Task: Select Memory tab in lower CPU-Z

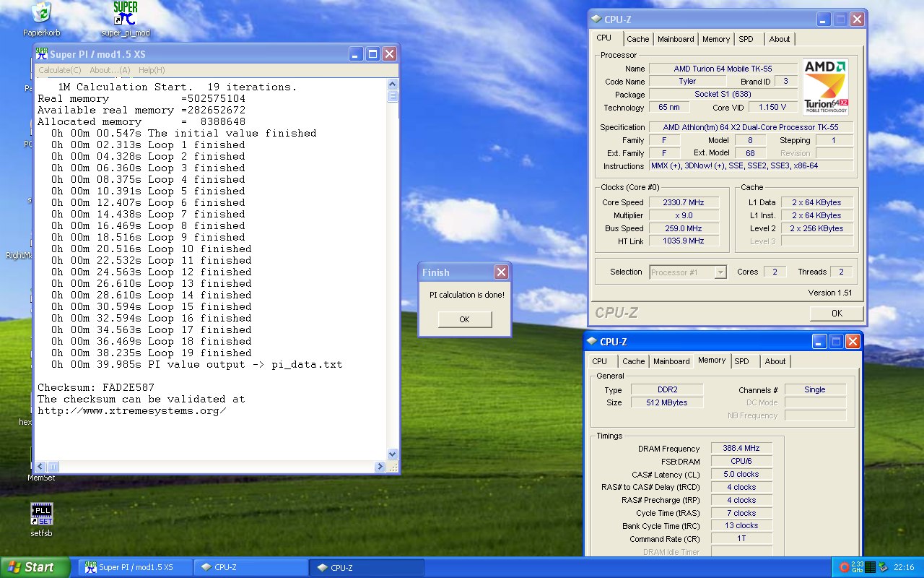Action: tap(712, 360)
